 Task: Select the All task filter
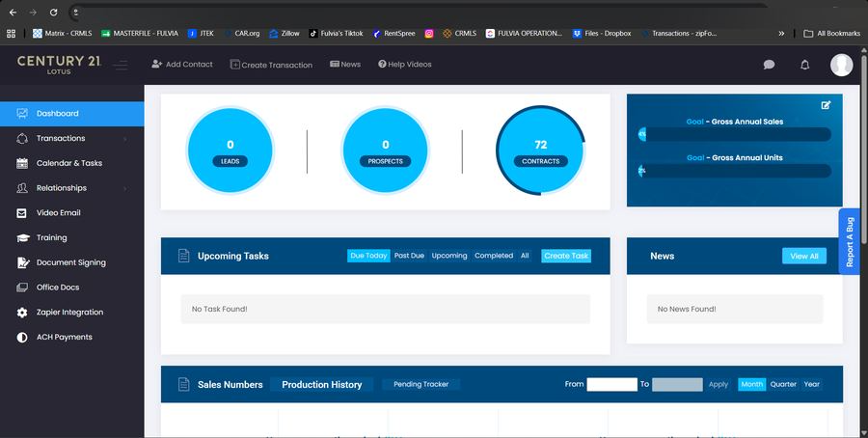[525, 256]
